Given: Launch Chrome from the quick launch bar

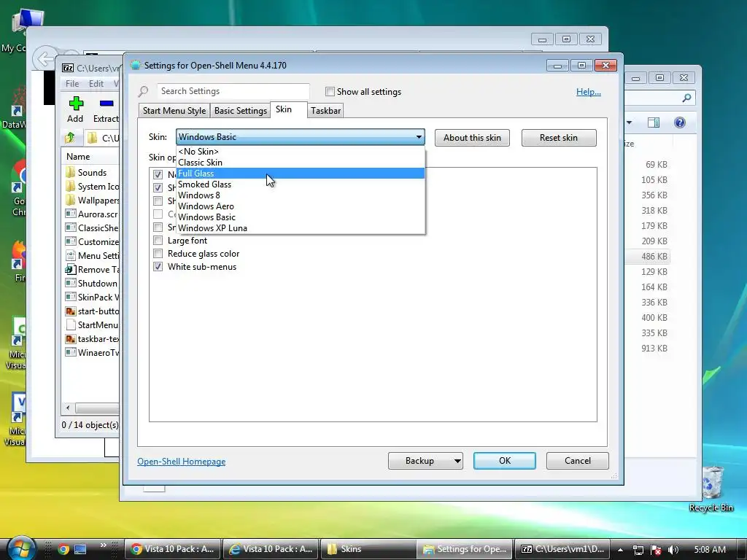Looking at the screenshot, I should pos(63,549).
